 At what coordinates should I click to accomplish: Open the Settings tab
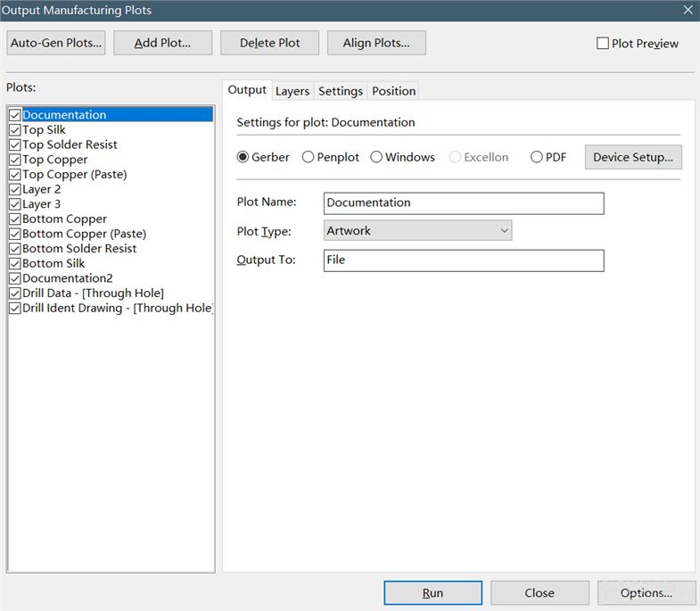point(340,91)
